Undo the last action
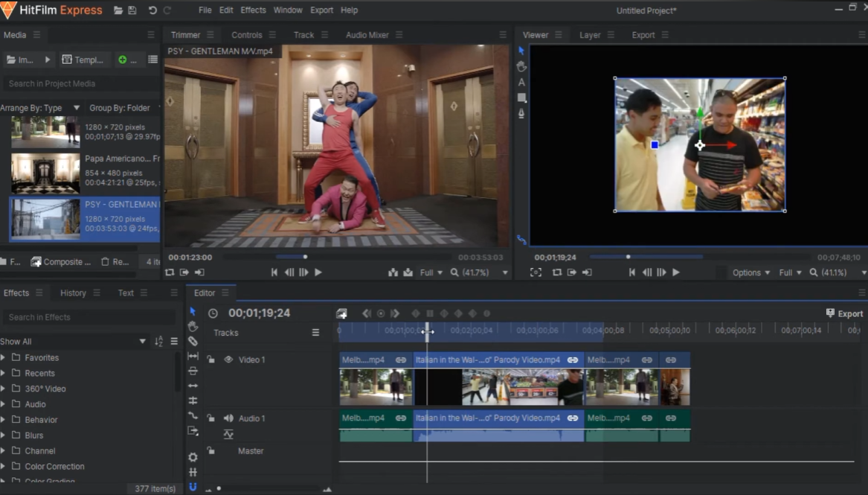Image resolution: width=868 pixels, height=495 pixels. coord(152,10)
